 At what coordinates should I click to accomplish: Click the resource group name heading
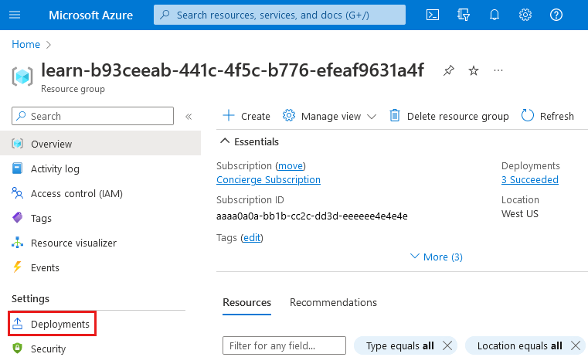tap(233, 70)
